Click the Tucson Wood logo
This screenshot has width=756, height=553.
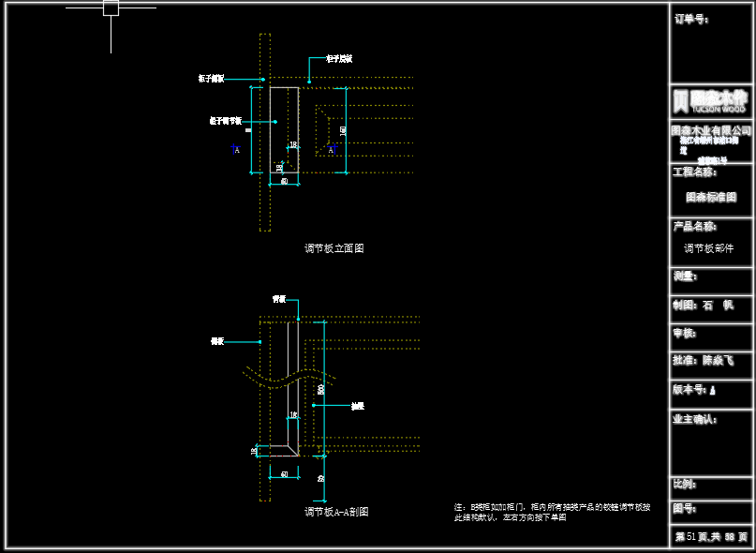711,100
